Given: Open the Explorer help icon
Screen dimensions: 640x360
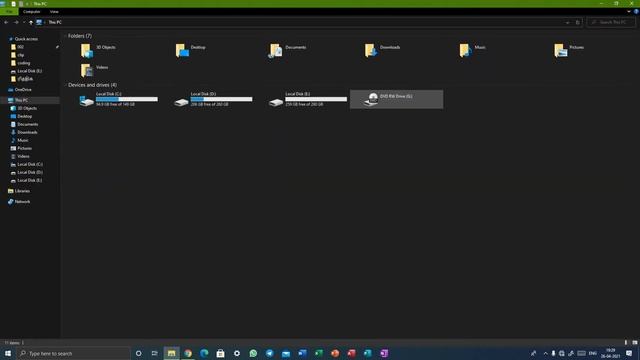Looking at the screenshot, I should pyautogui.click(x=636, y=11).
